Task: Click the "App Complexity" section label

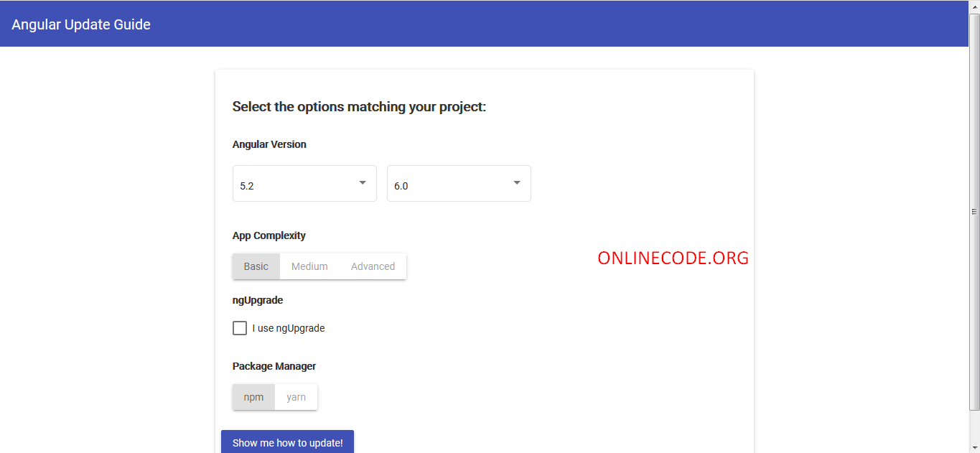Action: [269, 235]
